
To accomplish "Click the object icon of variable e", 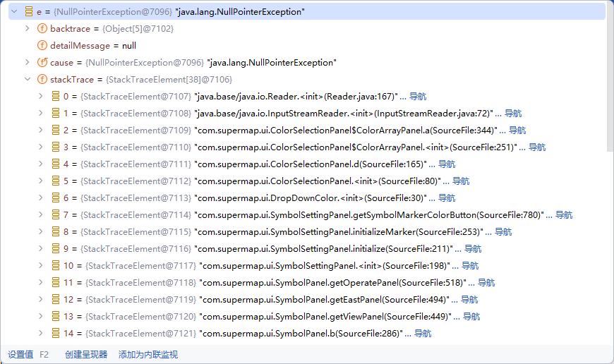I will (x=28, y=12).
